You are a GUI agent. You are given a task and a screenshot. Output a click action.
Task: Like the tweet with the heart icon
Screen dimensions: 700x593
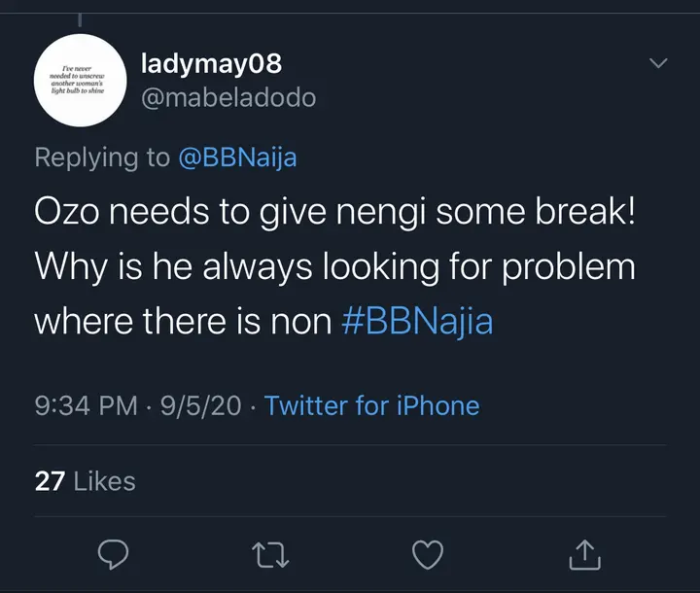(427, 553)
